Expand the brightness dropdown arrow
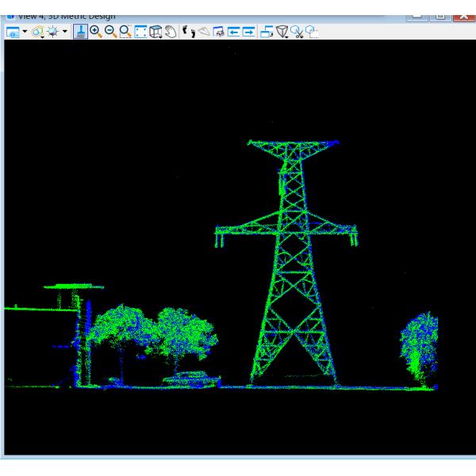 pos(64,30)
